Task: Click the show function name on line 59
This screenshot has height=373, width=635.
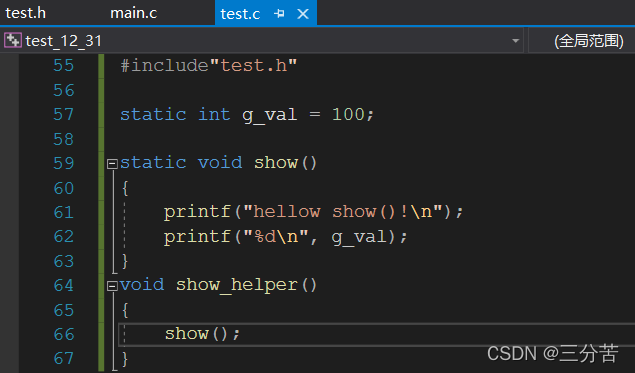Action: (276, 163)
